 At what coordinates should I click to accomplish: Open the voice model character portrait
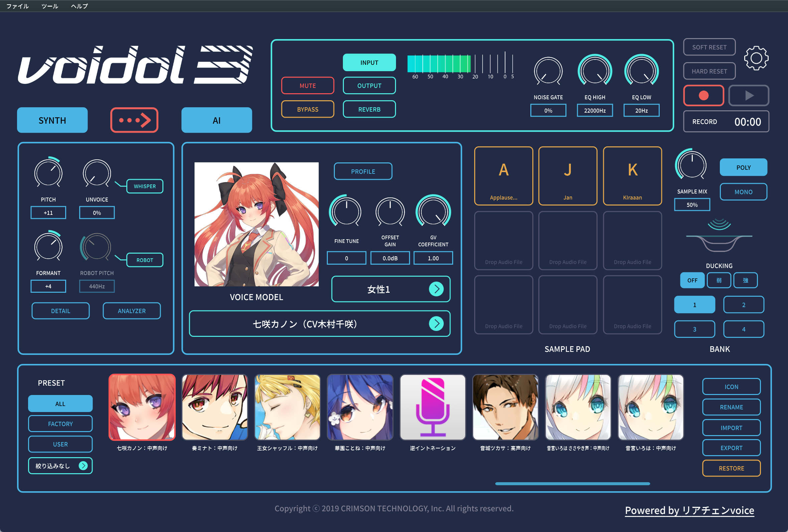click(256, 224)
